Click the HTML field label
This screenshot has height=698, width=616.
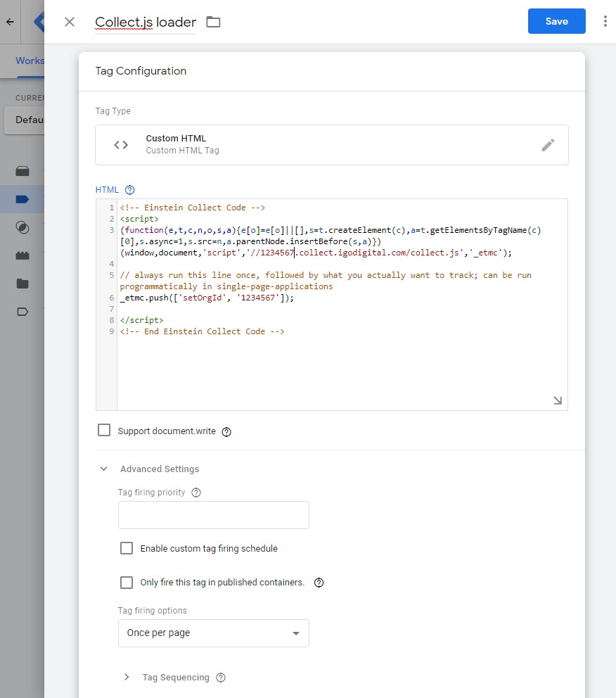pyautogui.click(x=107, y=190)
